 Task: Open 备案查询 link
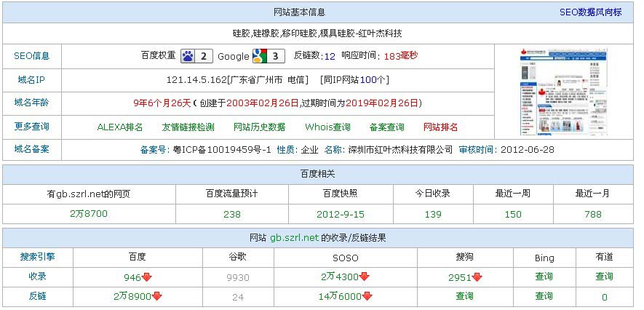coord(387,127)
